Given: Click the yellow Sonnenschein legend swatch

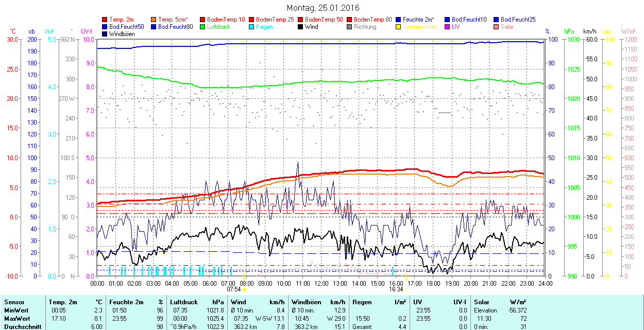Looking at the screenshot, I should (x=398, y=27).
